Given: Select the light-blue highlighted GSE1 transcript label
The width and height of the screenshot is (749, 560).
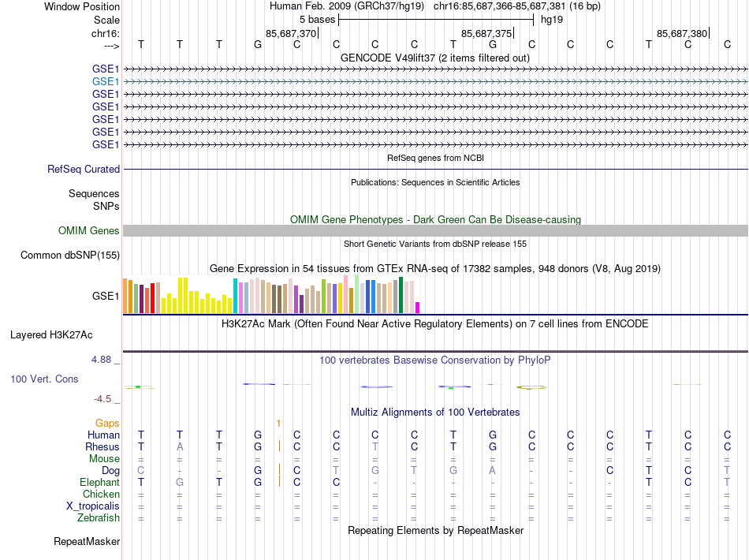Looking at the screenshot, I should click(x=106, y=82).
